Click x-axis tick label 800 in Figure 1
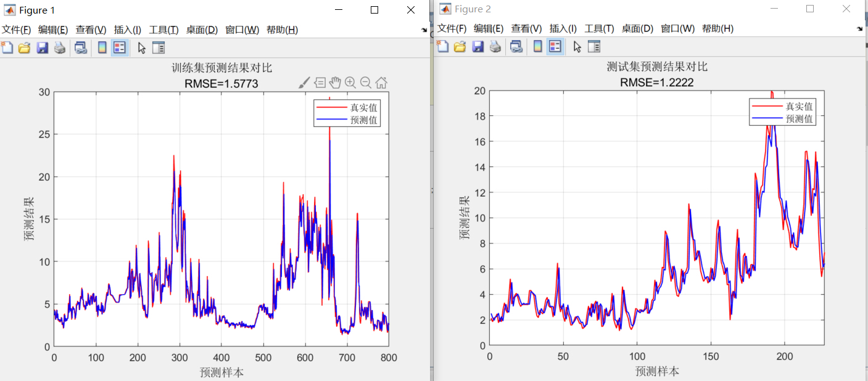The width and height of the screenshot is (868, 381). point(389,358)
